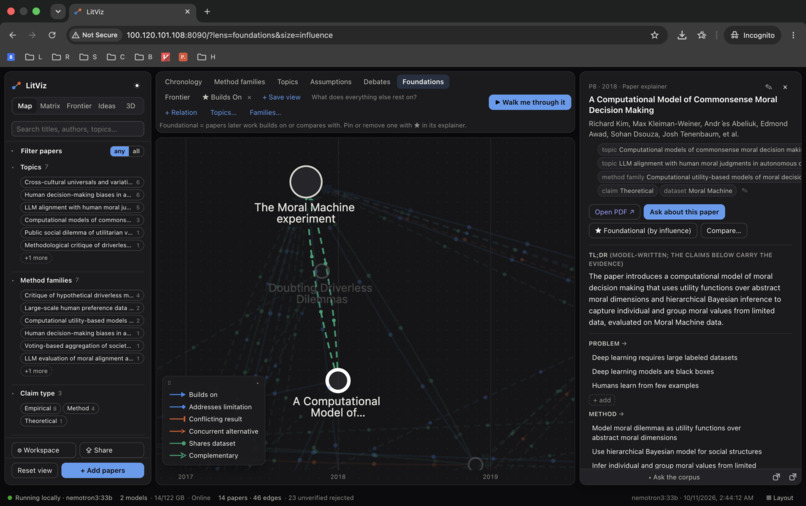Go back in browser history
Viewport: 806px width, 506px height.
coord(12,35)
